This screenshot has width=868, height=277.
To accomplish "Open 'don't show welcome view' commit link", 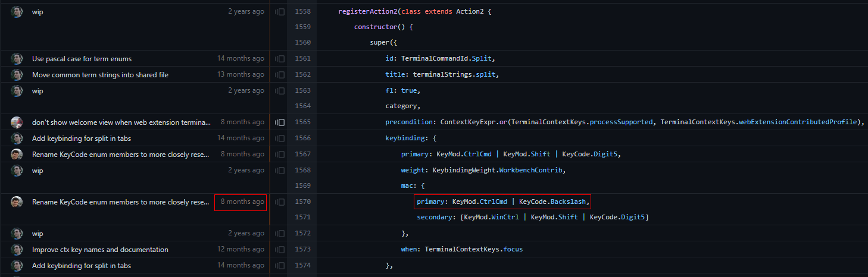I will coord(121,122).
